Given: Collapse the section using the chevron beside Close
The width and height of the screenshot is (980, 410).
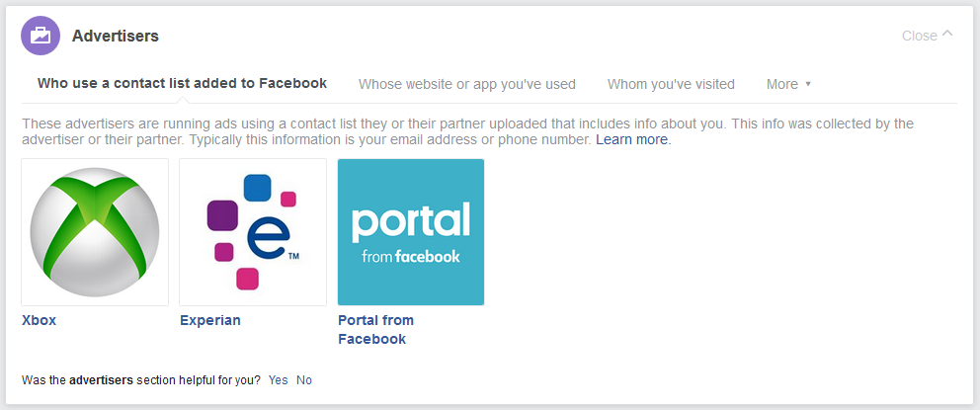Looking at the screenshot, I should pyautogui.click(x=948, y=35).
